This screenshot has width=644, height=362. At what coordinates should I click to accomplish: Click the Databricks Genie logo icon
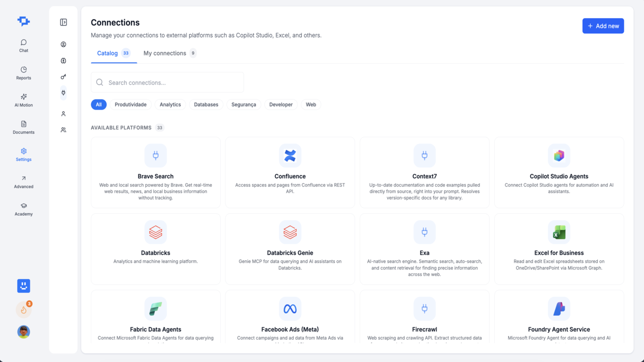click(290, 232)
